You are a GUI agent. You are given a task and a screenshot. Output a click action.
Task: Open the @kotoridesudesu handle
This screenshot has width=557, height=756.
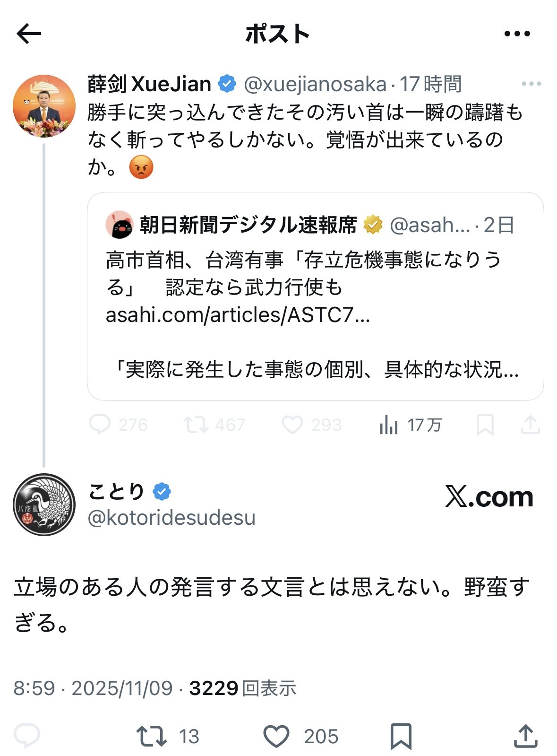coord(171,518)
